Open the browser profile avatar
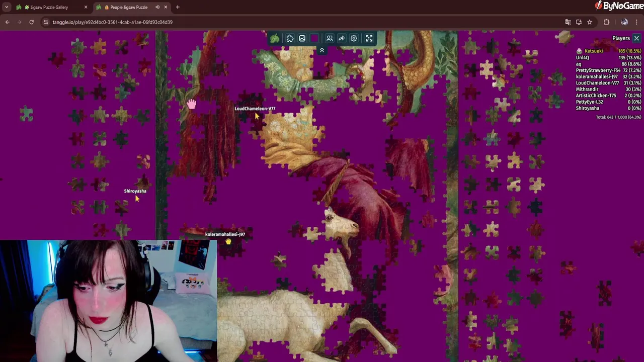This screenshot has height=362, width=644. [624, 22]
